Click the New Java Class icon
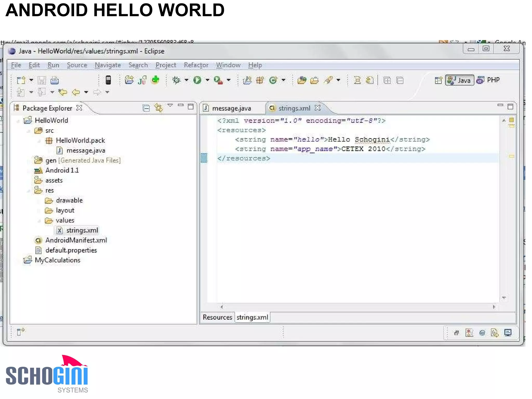This screenshot has height=399, width=532. point(273,80)
